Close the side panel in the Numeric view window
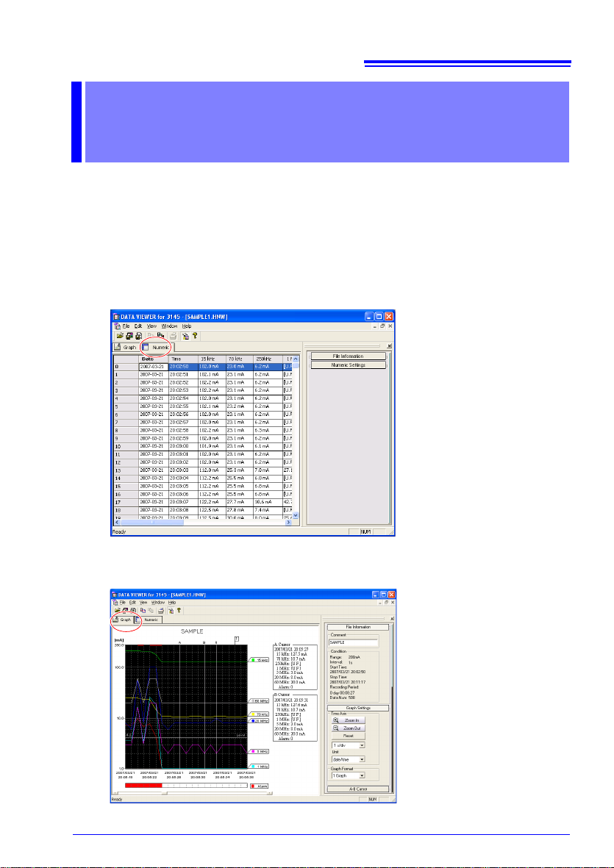The image size is (614, 868). tap(389, 345)
